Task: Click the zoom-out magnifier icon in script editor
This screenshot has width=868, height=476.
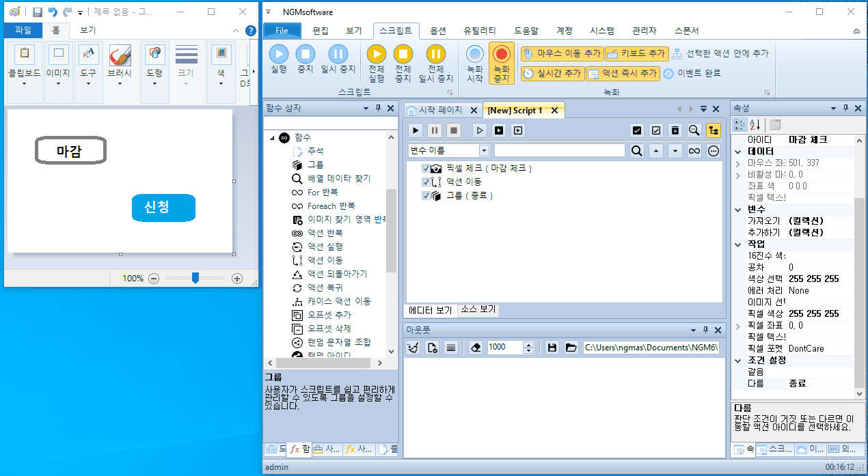Action: click(694, 130)
